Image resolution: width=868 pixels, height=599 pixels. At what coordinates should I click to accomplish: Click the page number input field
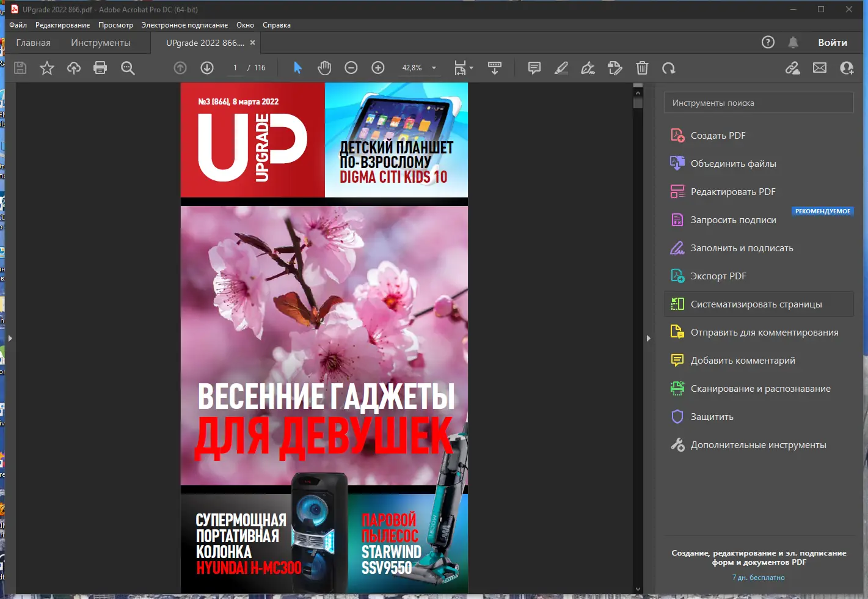(235, 68)
